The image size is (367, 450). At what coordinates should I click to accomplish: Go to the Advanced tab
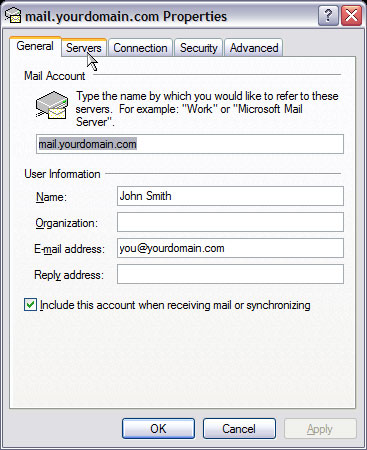254,48
